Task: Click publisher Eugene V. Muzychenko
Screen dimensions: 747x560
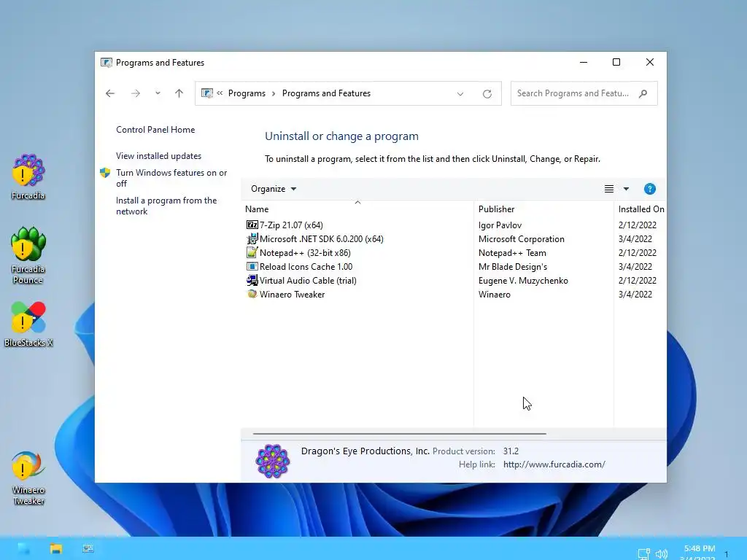Action: click(523, 281)
